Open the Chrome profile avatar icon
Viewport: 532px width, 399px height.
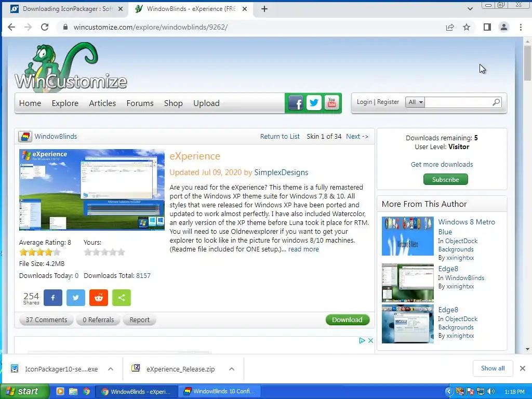504,27
